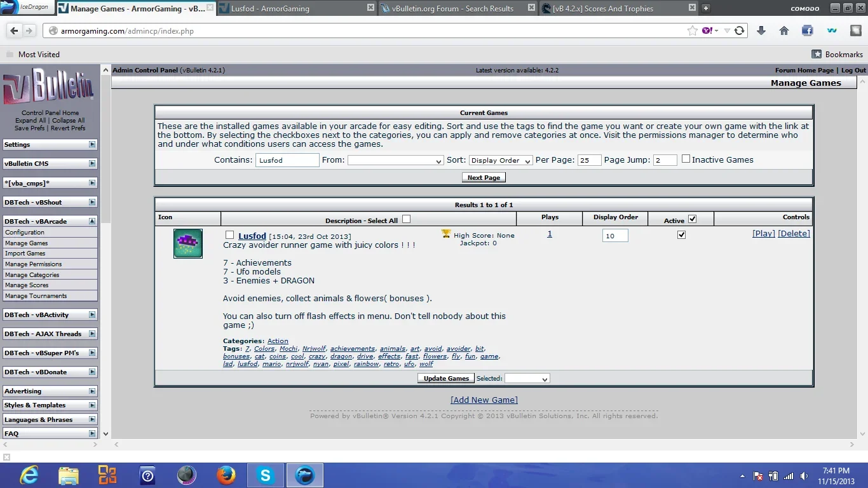Close the Lusfod - ArmorGaming tab
Viewport: 868px width, 488px height.
point(371,8)
